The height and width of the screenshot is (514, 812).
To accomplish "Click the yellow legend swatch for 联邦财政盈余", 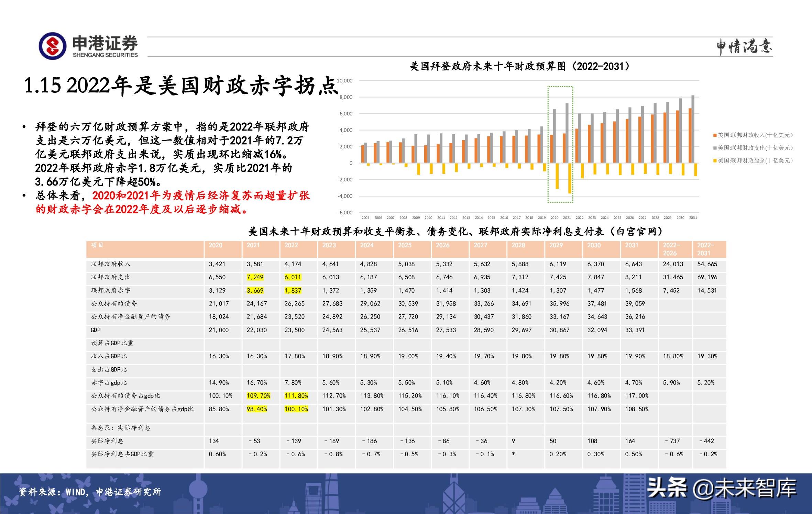I will click(x=715, y=161).
